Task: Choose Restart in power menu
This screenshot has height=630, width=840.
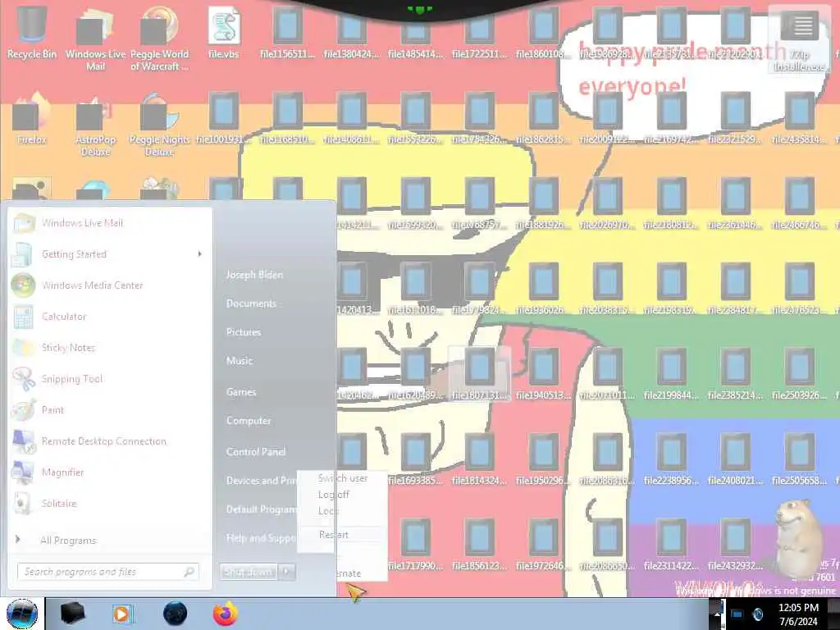Action: (342, 535)
